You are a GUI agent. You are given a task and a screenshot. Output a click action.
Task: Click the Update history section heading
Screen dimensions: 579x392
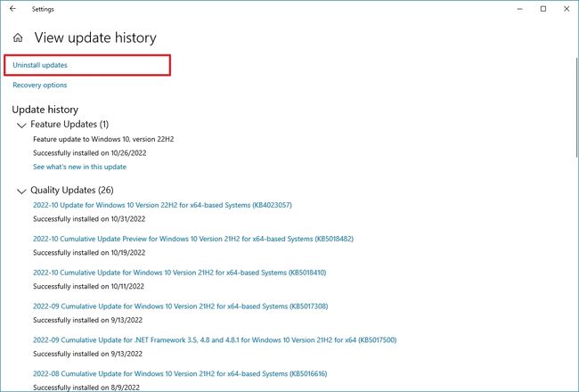coord(45,109)
